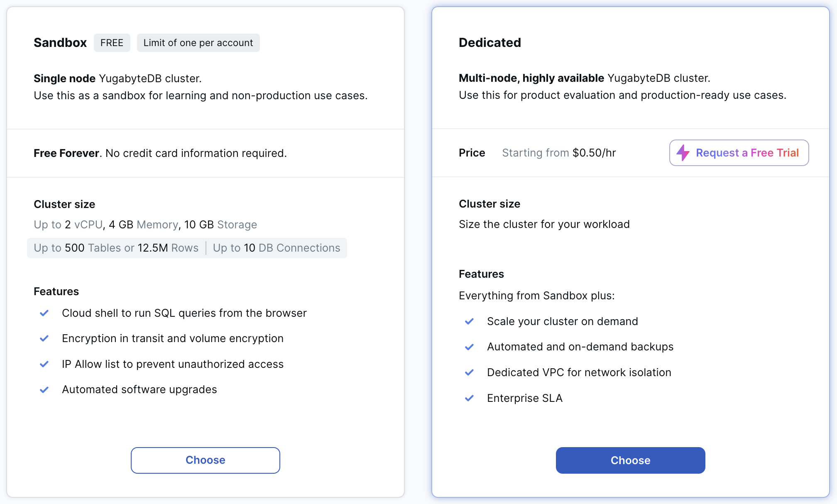
Task: Click checkmark beside Cloud shell feature
Action: point(44,313)
